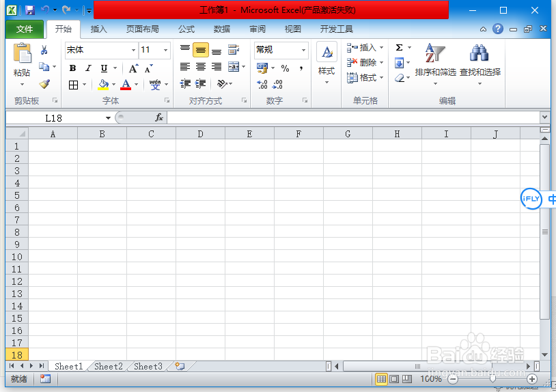Click the AutoSum sigma icon

pyautogui.click(x=400, y=48)
